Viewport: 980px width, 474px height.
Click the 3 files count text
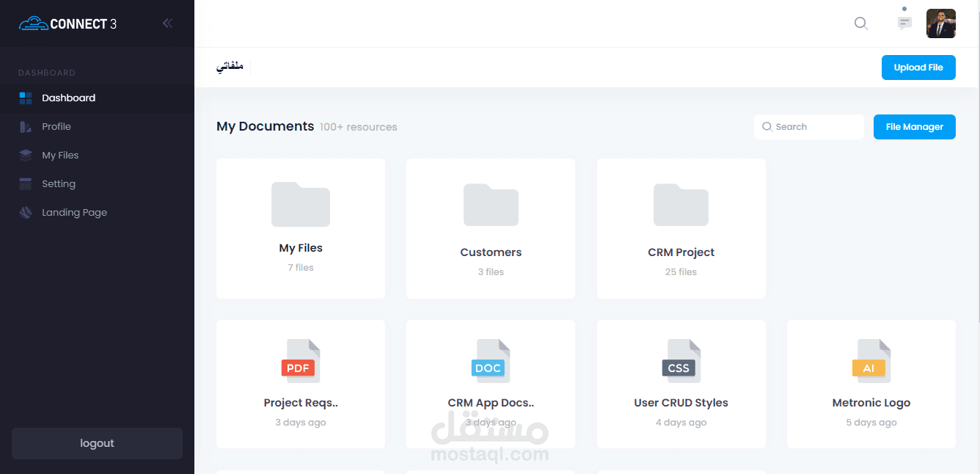coord(491,272)
